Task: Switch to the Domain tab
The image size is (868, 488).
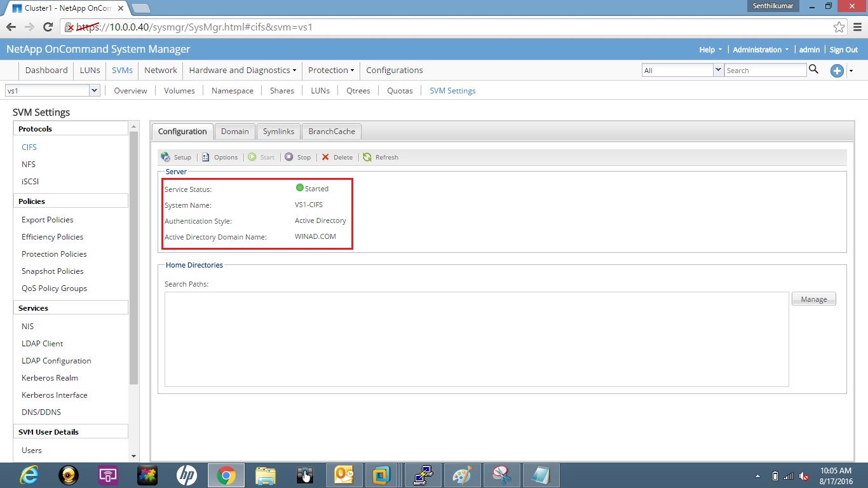Action: (x=234, y=132)
